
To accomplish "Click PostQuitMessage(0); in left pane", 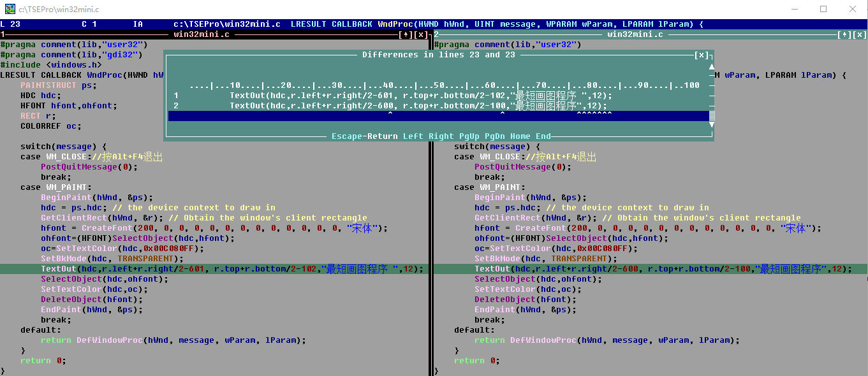I will point(89,167).
